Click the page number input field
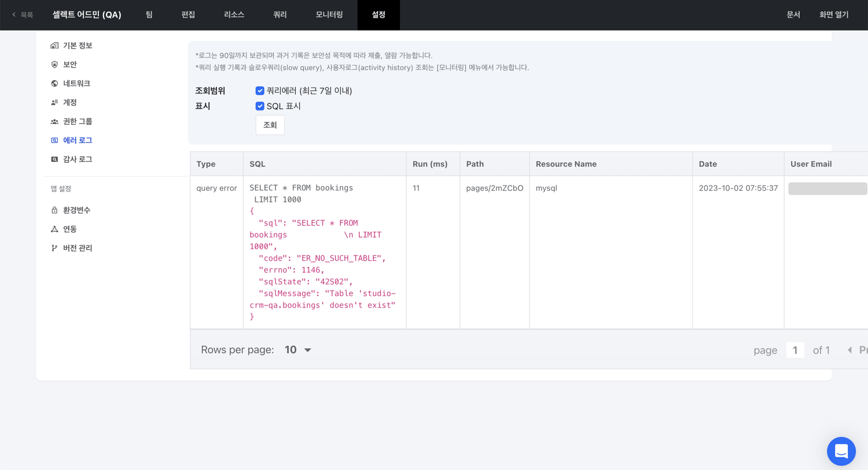Screen dimensions: 868x470 795,350
